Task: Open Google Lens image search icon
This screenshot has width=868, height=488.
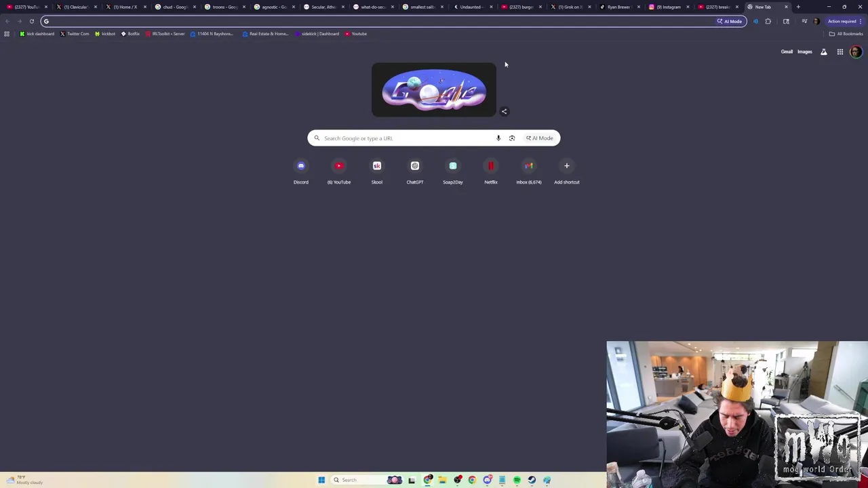Action: [512, 138]
